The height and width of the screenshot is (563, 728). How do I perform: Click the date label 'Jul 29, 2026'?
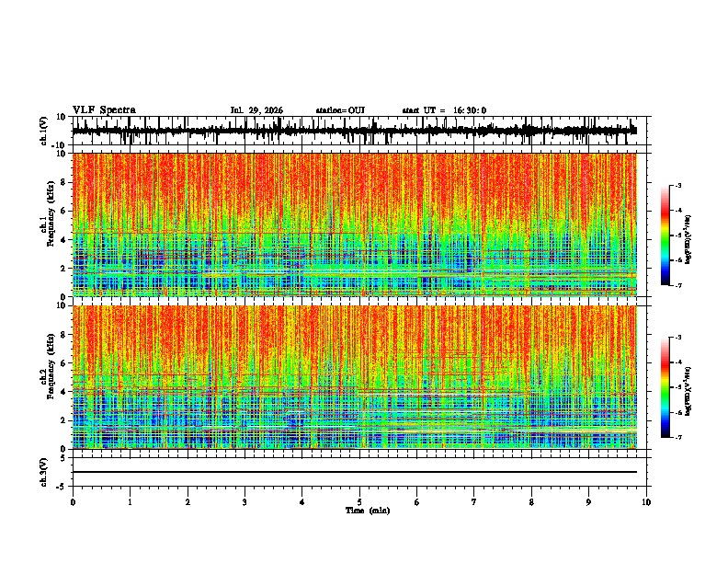click(x=256, y=110)
